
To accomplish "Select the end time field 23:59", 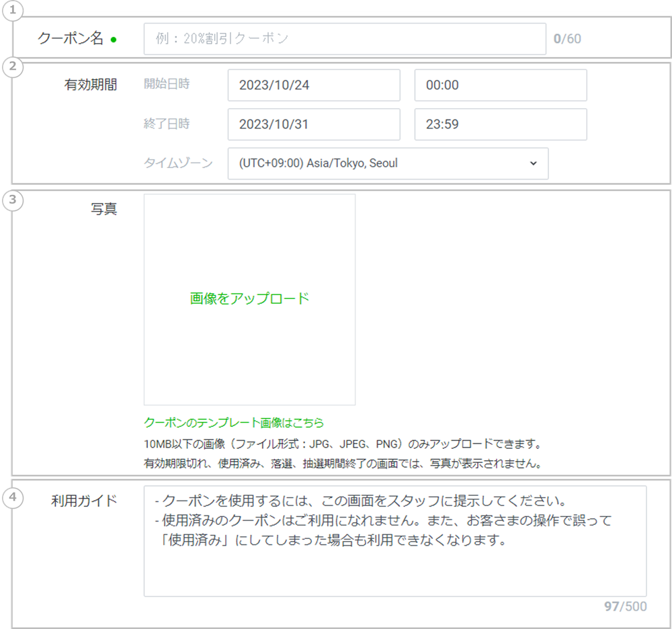I will click(501, 124).
